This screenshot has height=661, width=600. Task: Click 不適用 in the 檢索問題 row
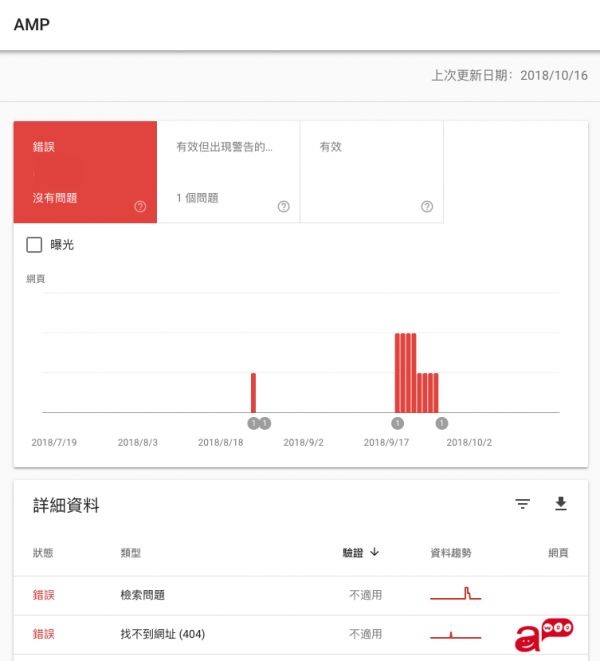[x=366, y=595]
